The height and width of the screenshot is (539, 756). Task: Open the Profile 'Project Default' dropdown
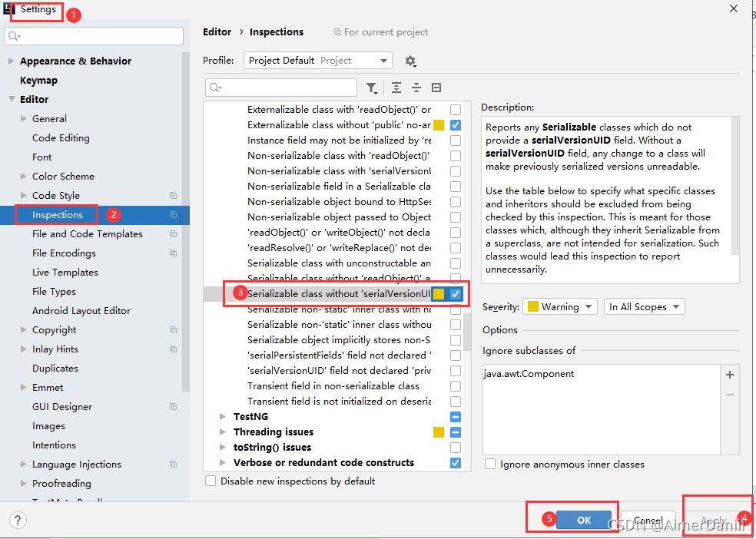[x=318, y=61]
